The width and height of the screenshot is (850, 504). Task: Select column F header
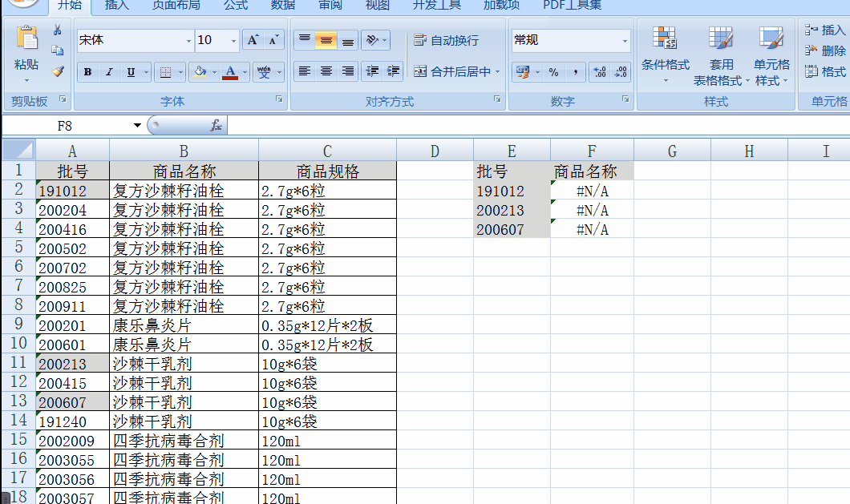[592, 151]
